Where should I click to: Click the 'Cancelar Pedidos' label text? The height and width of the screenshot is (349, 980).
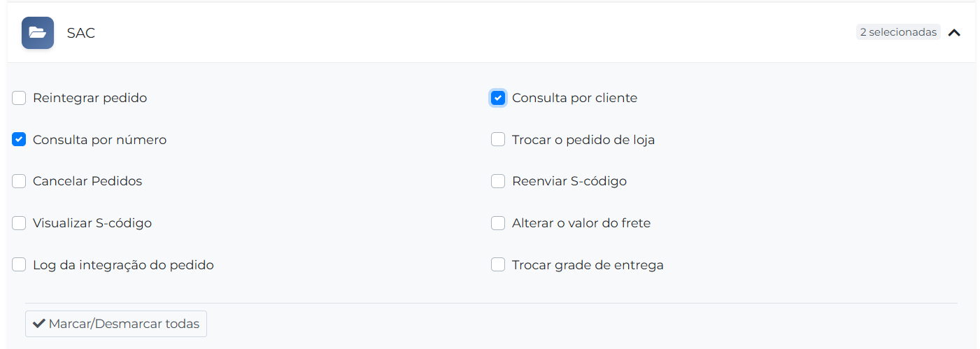coord(87,181)
